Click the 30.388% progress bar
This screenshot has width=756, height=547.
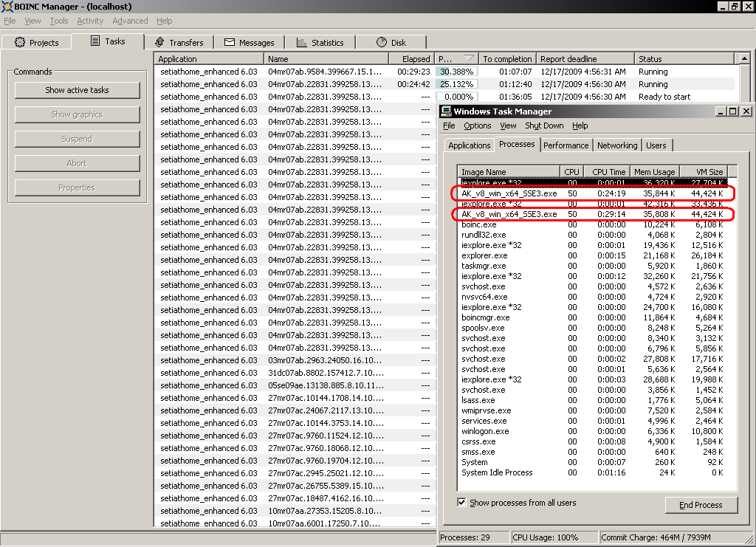point(456,72)
